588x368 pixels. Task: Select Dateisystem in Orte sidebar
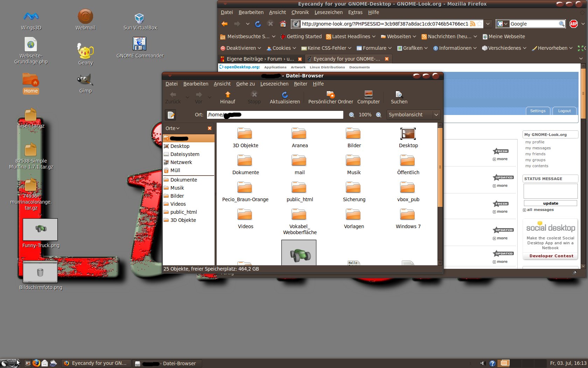point(185,154)
